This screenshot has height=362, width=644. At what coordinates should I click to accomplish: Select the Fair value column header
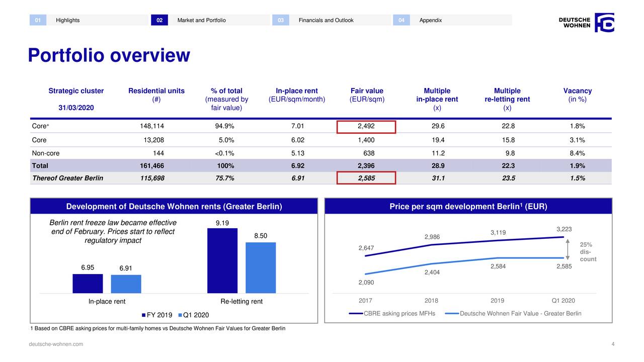click(367, 95)
